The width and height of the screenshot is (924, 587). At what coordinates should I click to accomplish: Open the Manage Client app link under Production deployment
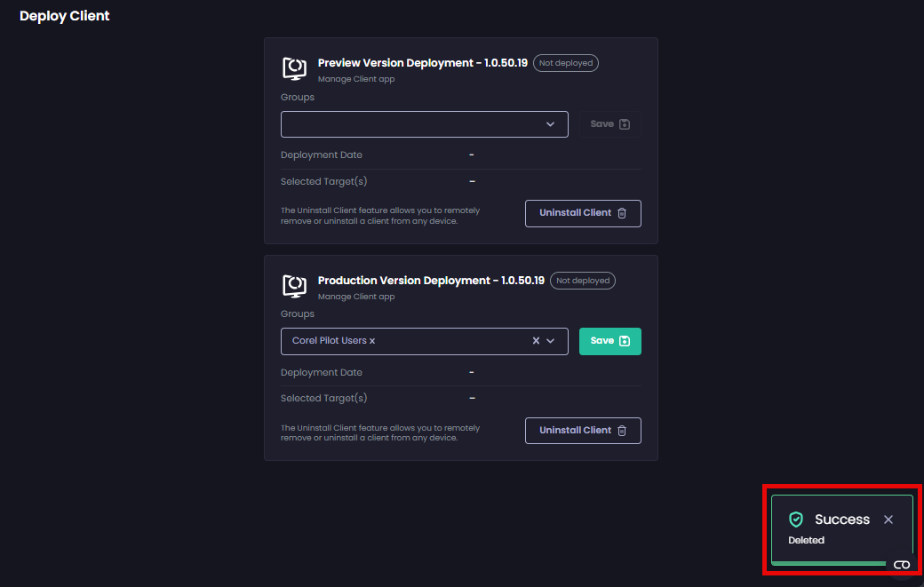(x=355, y=297)
